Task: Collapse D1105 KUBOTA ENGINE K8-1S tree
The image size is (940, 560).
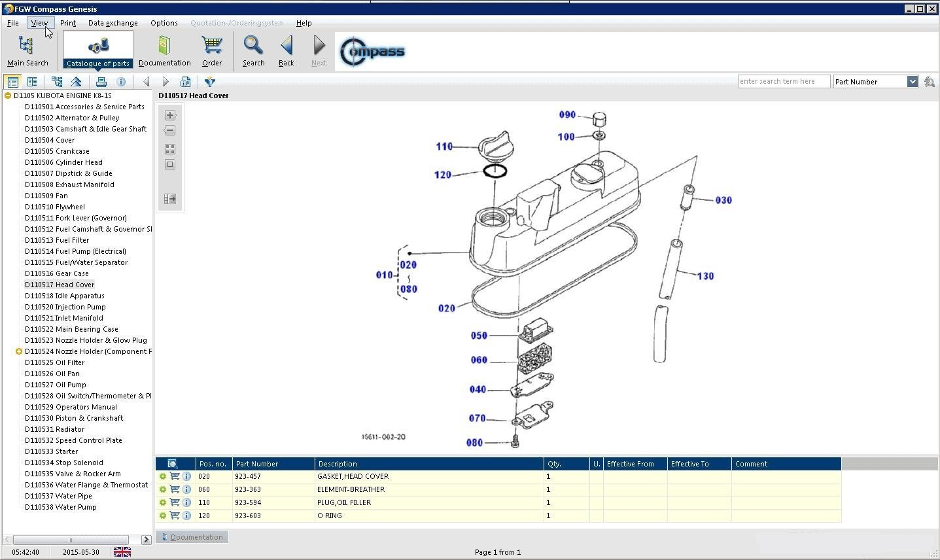Action: coord(8,96)
